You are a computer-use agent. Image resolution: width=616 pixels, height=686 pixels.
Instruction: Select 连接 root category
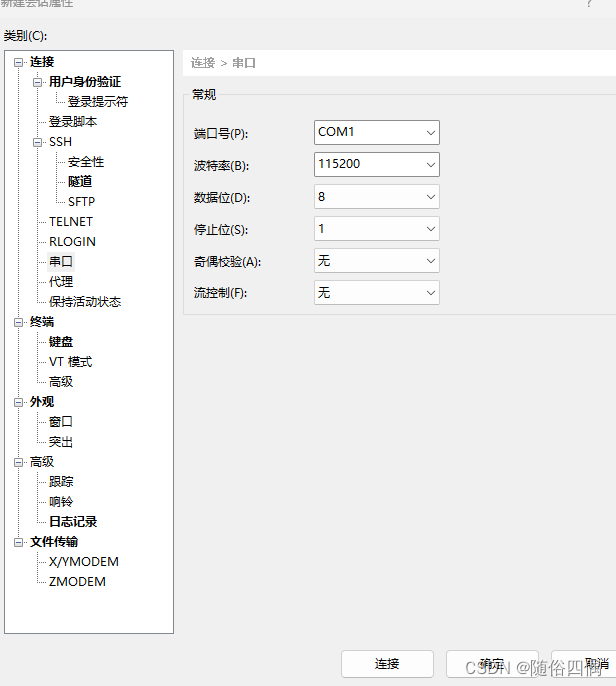42,62
